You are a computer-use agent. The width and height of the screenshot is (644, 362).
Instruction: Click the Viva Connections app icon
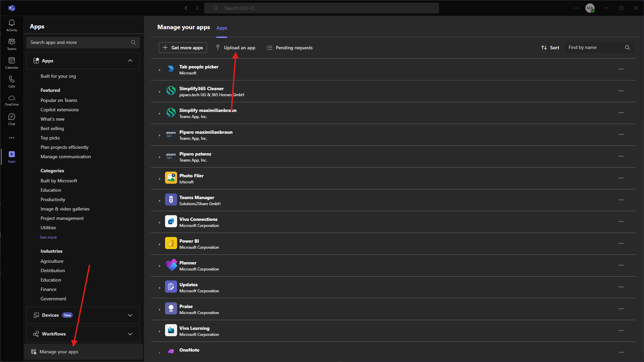pyautogui.click(x=171, y=222)
